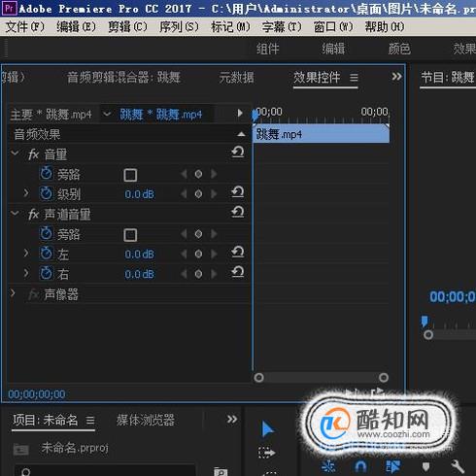Reset the 级别 level parameter
This screenshot has height=476, width=476.
(238, 192)
